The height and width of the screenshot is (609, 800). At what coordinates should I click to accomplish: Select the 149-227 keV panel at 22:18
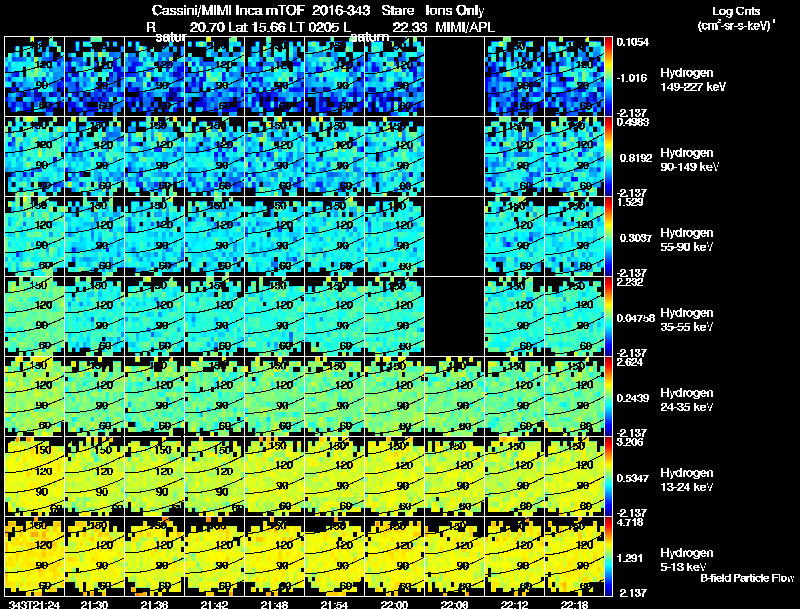click(574, 76)
